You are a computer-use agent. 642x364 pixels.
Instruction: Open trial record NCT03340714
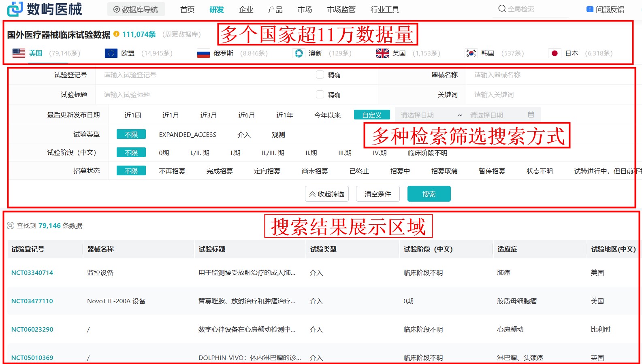(32, 273)
